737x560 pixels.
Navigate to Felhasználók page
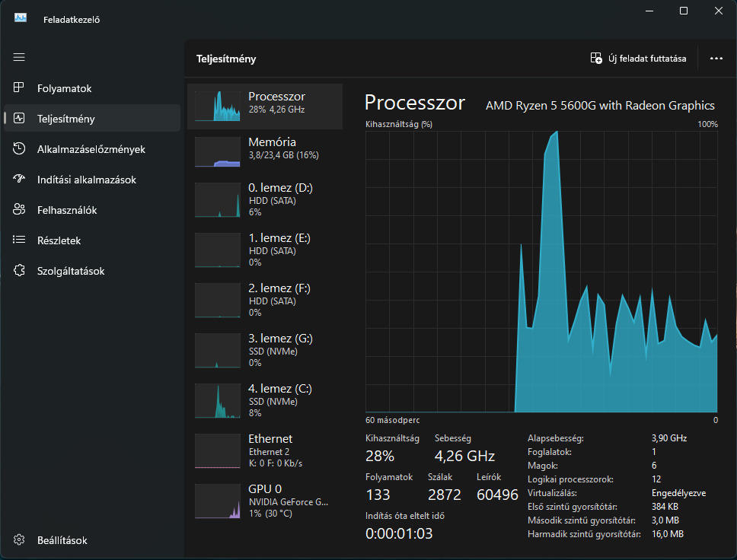coord(91,210)
